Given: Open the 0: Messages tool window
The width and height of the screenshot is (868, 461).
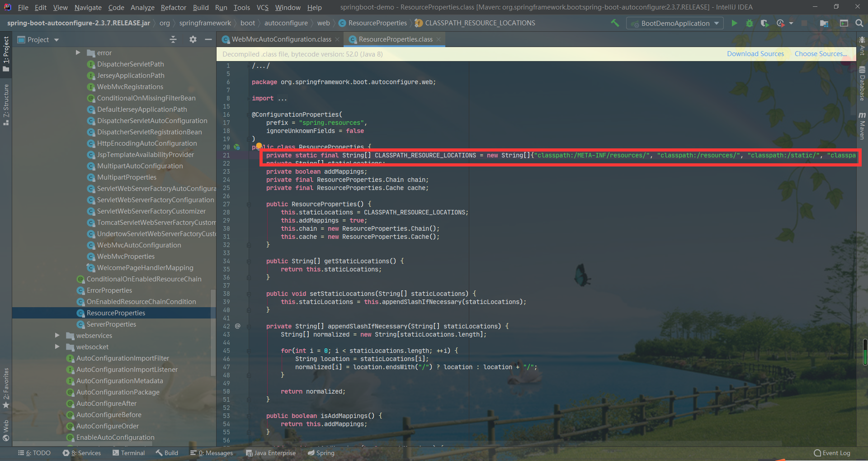Looking at the screenshot, I should (212, 453).
